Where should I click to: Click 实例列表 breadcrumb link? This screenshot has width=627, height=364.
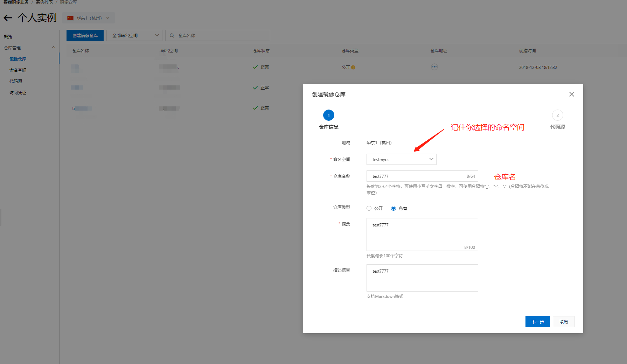[44, 2]
